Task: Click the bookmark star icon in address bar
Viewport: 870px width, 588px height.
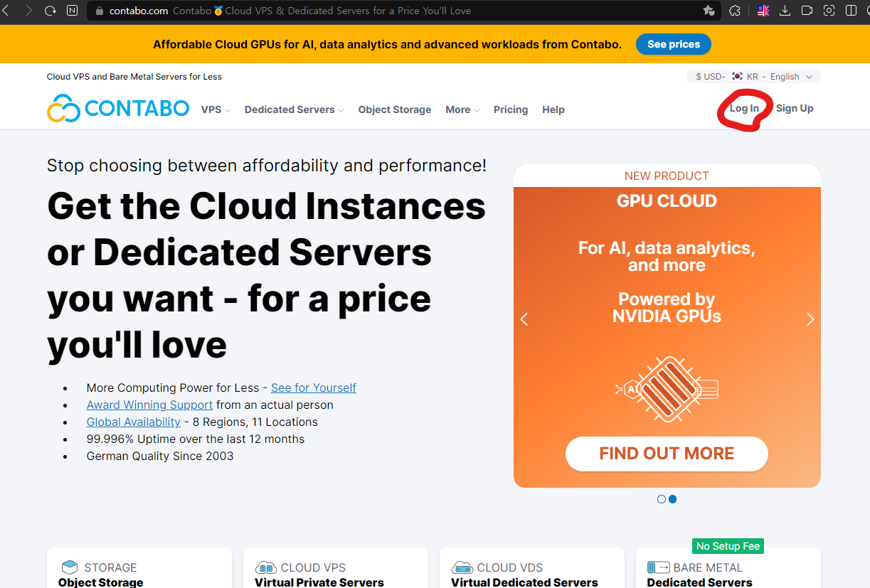Action: [709, 11]
